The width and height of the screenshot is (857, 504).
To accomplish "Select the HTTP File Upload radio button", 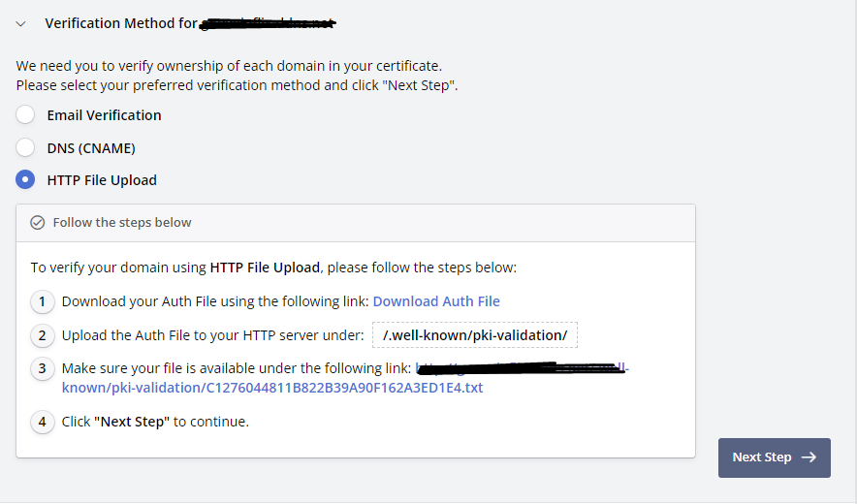I will pyautogui.click(x=25, y=180).
